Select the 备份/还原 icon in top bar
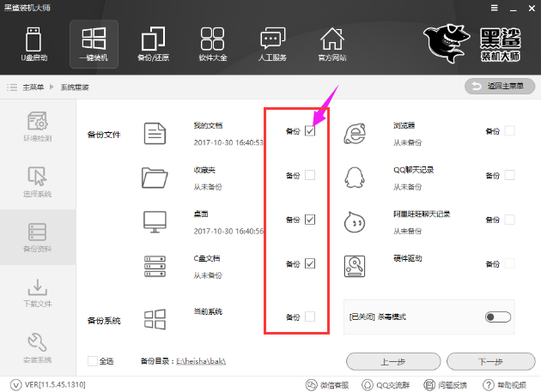Viewport: 541px width, 392px height. tap(153, 45)
